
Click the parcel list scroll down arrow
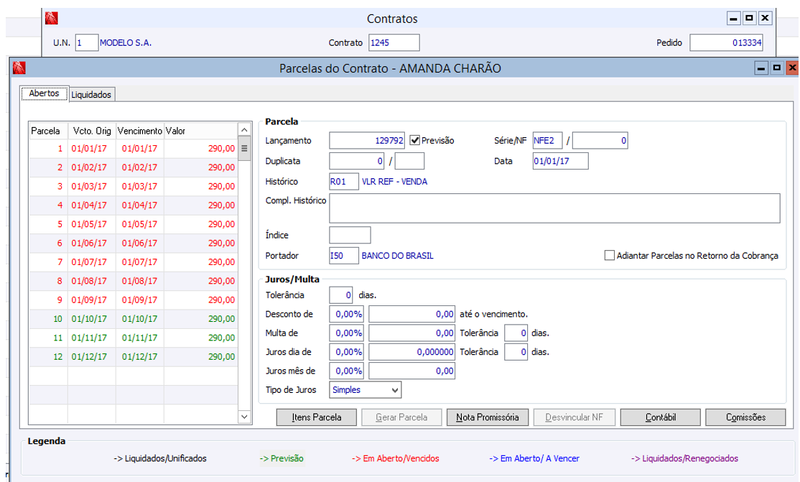pyautogui.click(x=244, y=417)
